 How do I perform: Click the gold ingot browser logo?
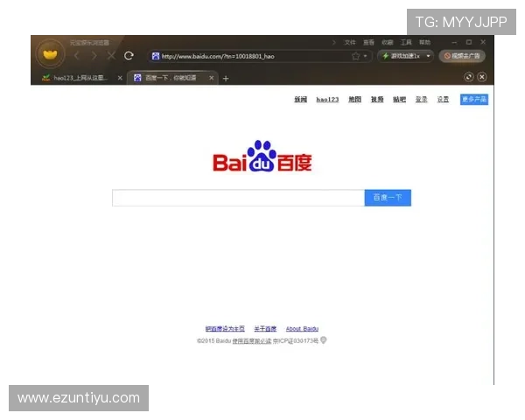point(50,54)
